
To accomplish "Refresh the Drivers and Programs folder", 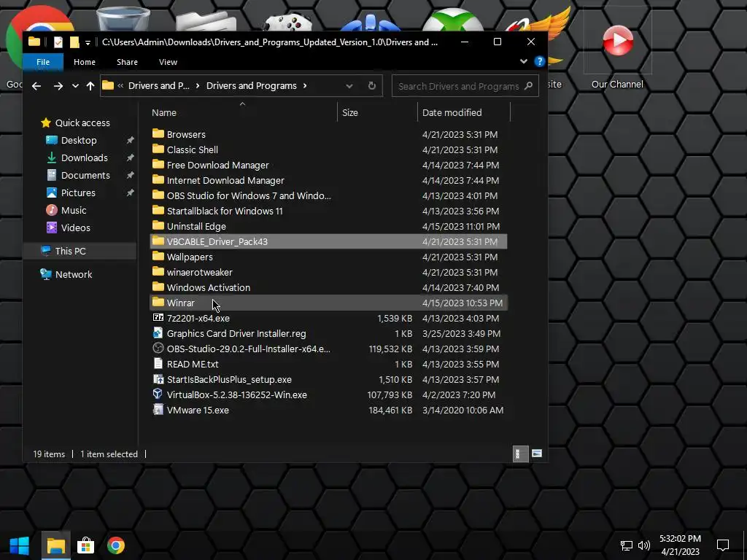I will (371, 86).
